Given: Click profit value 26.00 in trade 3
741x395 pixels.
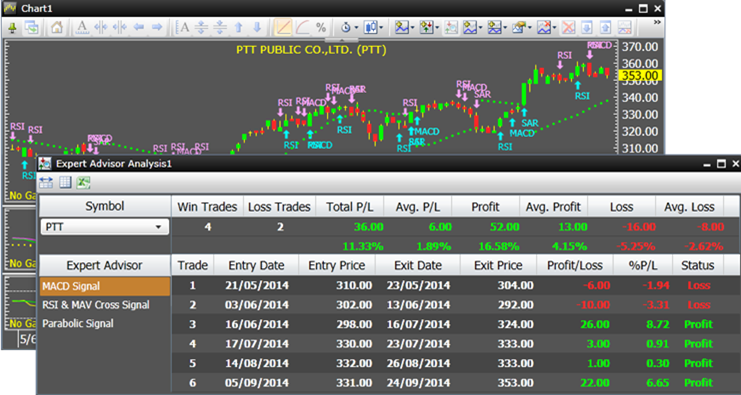Looking at the screenshot, I should click(x=594, y=325).
